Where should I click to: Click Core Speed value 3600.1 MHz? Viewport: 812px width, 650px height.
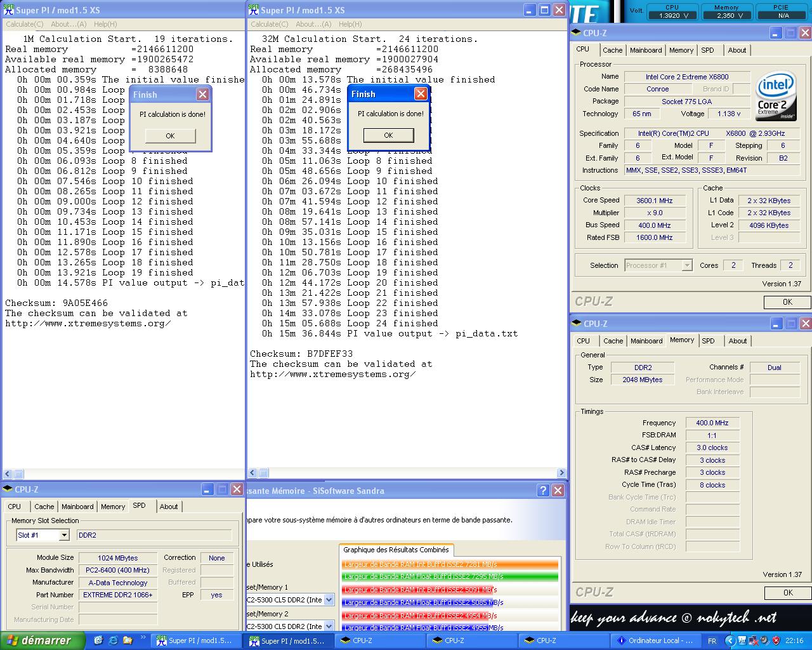click(655, 201)
